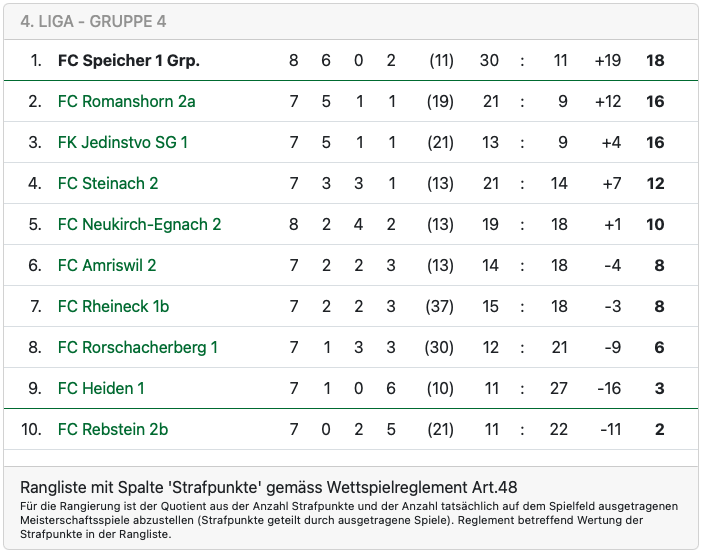Click the 18 points of FC Speicher
Image resolution: width=706 pixels, height=558 pixels.
coord(655,60)
